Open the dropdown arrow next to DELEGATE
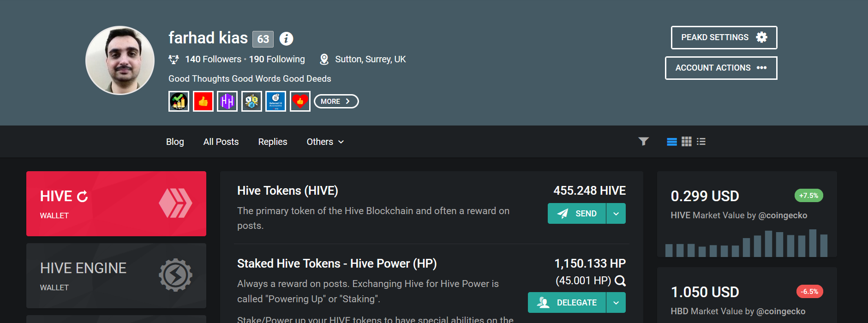 click(x=616, y=303)
